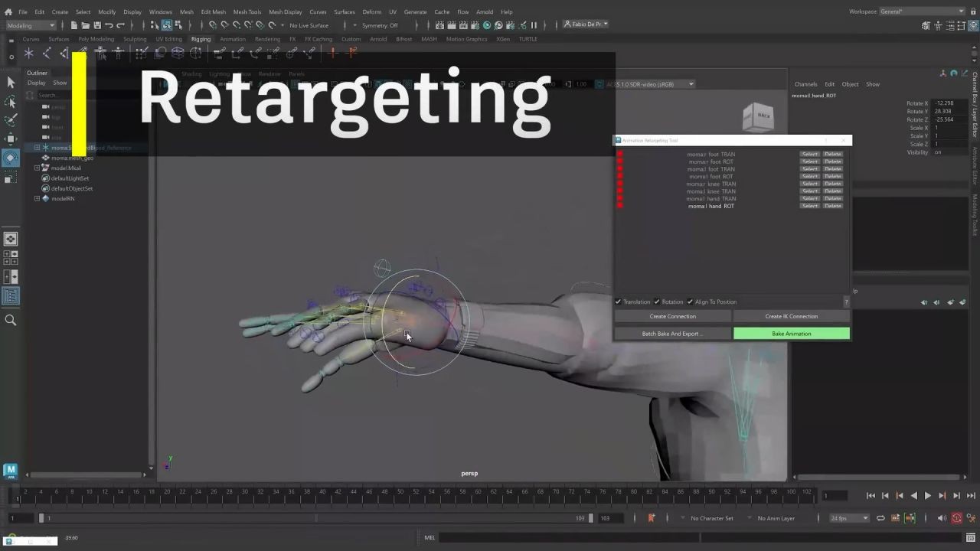Click the search magnifier in left sidebar
Image resolution: width=980 pixels, height=551 pixels.
tap(11, 321)
